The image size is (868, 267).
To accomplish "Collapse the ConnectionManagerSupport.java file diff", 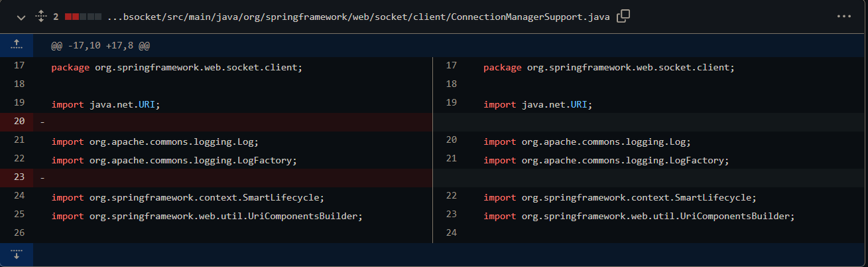I will [21, 17].
